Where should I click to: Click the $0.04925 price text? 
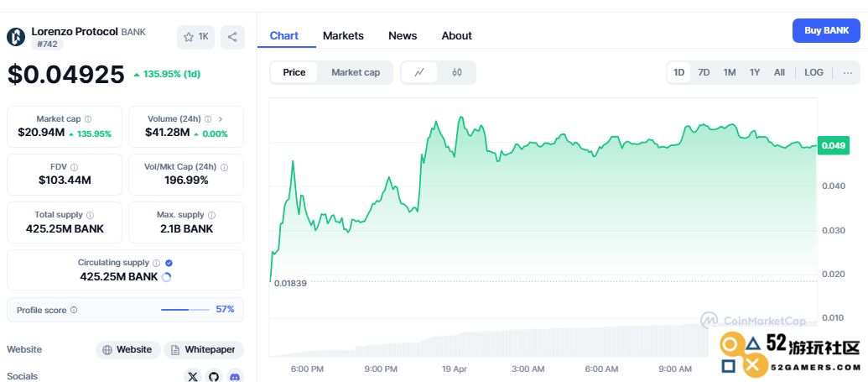pyautogui.click(x=66, y=74)
